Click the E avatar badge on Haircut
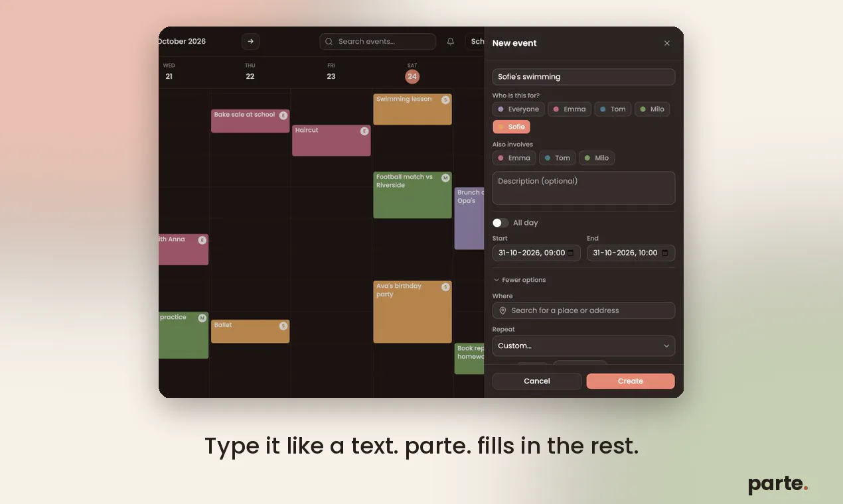 (364, 131)
